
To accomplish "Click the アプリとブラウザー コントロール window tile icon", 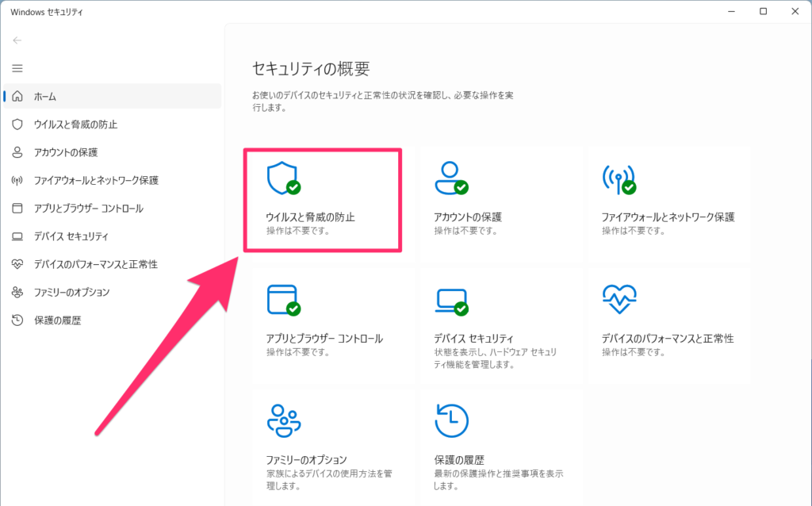I will [x=283, y=300].
